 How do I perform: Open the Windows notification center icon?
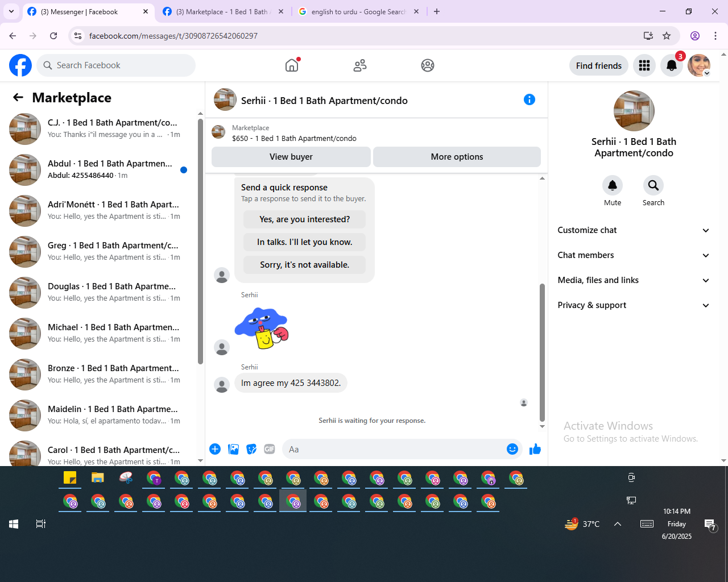click(x=710, y=524)
